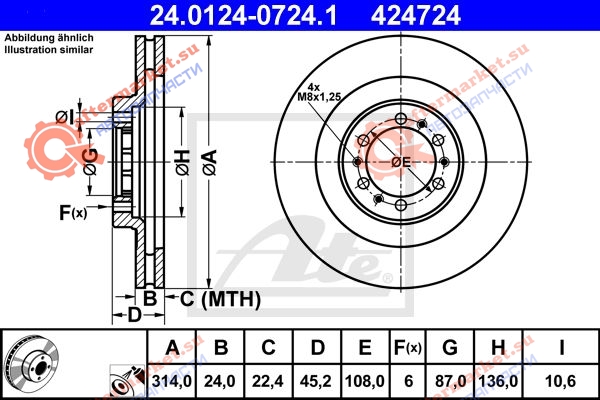This screenshot has width=600, height=400.
Task: Click the ØE diameter label
Action: (401, 162)
